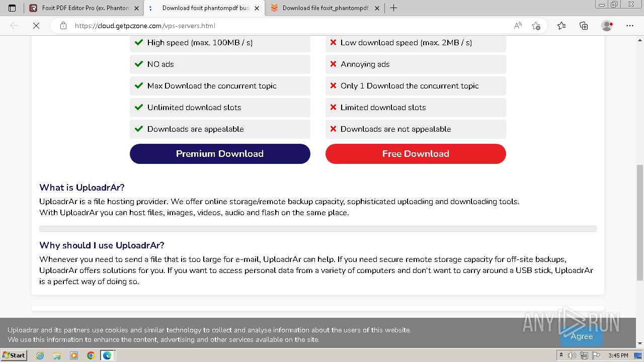Image resolution: width=644 pixels, height=362 pixels.
Task: Open the Download file foxit_phantompdf tab
Action: 325,8
